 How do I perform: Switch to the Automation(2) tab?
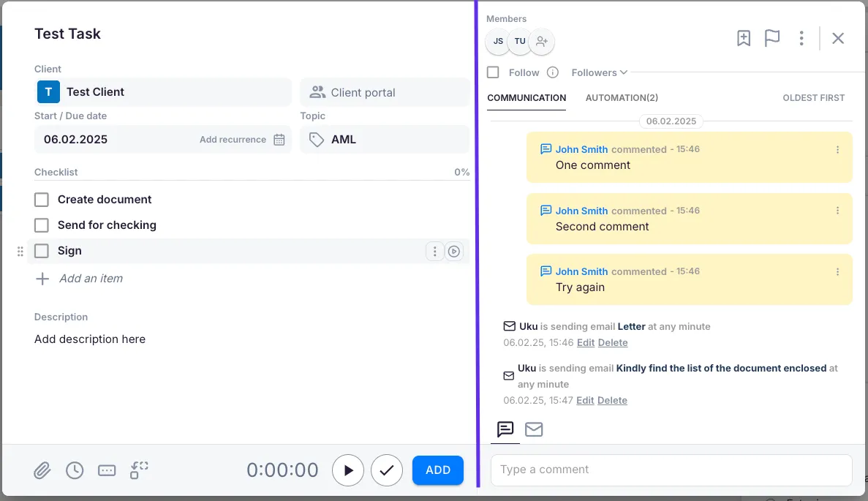pyautogui.click(x=622, y=97)
